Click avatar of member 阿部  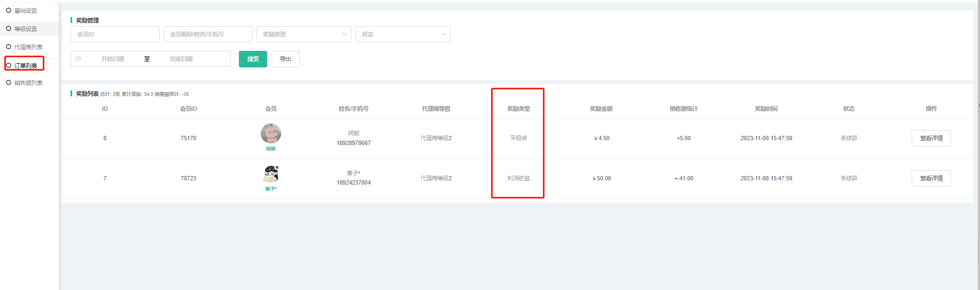pyautogui.click(x=271, y=133)
